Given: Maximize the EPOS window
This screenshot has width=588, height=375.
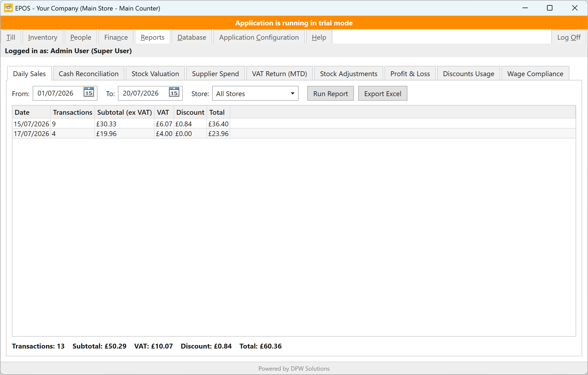Looking at the screenshot, I should click(x=550, y=8).
